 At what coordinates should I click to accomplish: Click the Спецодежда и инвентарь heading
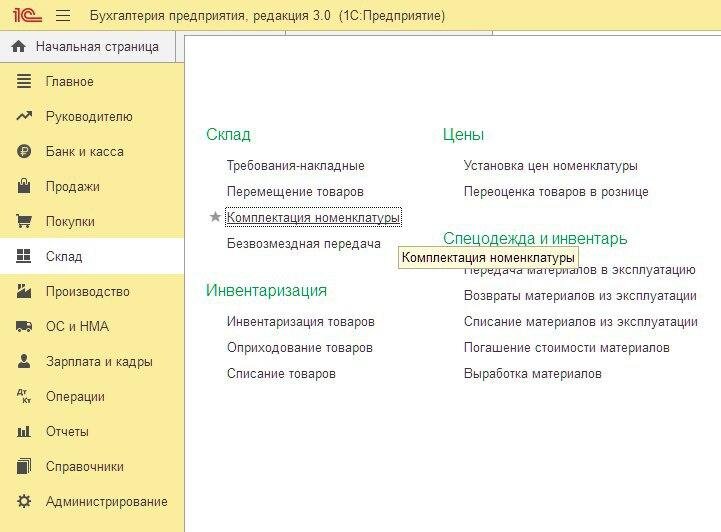[535, 239]
